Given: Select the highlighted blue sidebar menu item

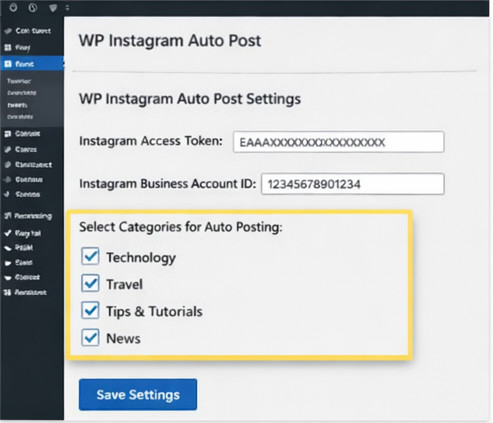Looking at the screenshot, I should [x=32, y=64].
